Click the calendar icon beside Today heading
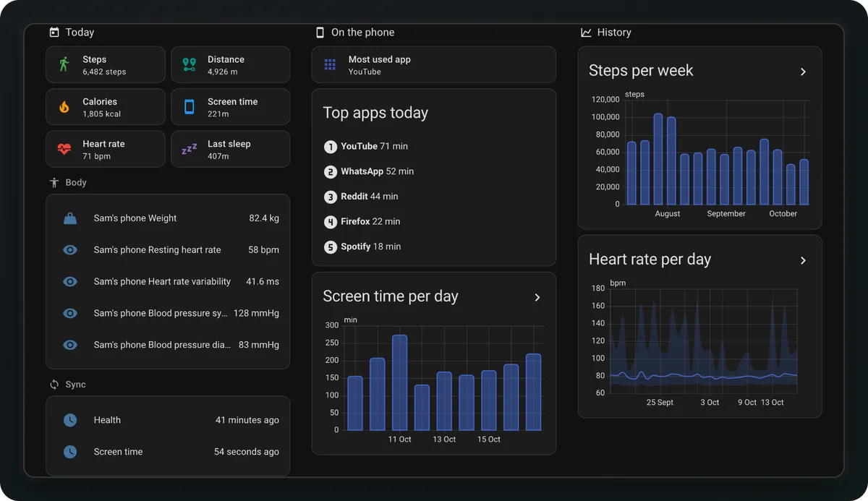868x501 pixels. (x=54, y=33)
